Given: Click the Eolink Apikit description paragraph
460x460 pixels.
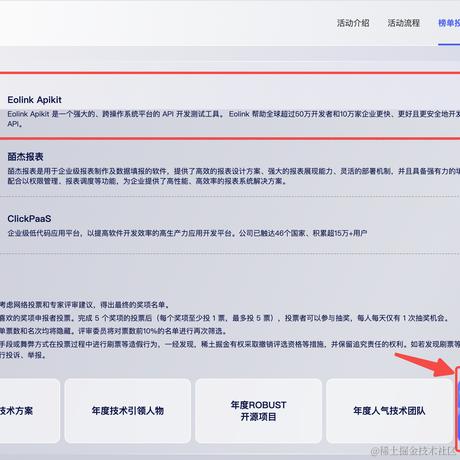Looking at the screenshot, I should click(x=233, y=119).
